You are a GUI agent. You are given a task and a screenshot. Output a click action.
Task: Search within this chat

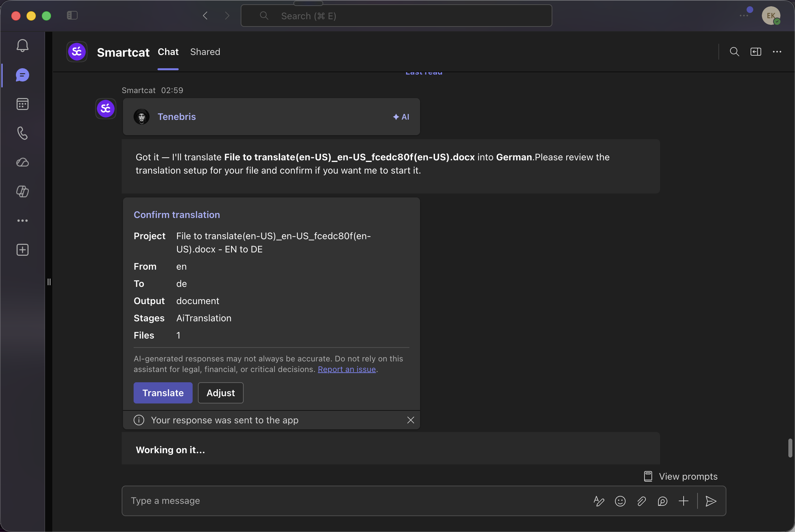[x=734, y=52]
